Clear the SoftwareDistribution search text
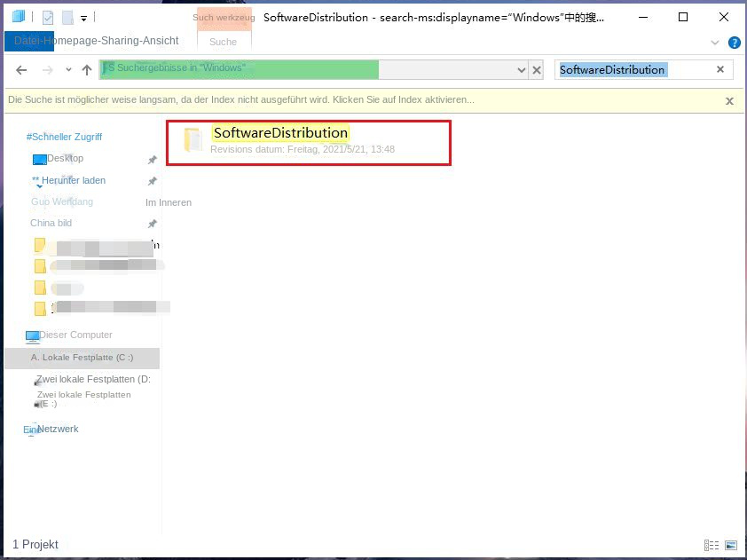The image size is (747, 560). point(719,69)
